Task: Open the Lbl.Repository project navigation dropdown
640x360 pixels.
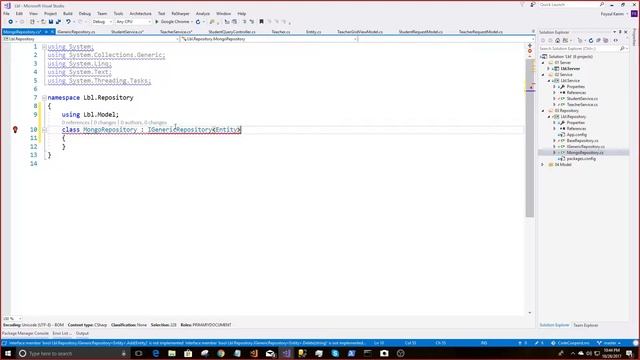Action: [x=91, y=39]
